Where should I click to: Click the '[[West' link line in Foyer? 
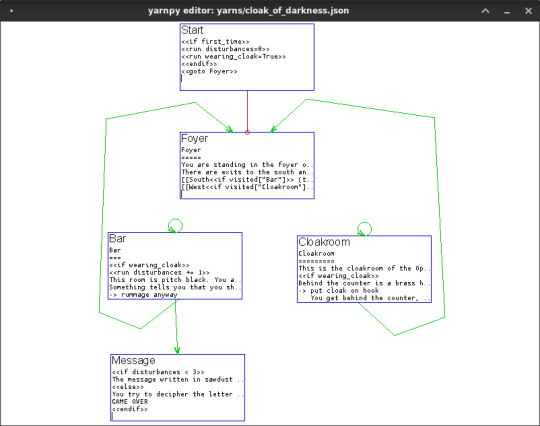[x=247, y=187]
